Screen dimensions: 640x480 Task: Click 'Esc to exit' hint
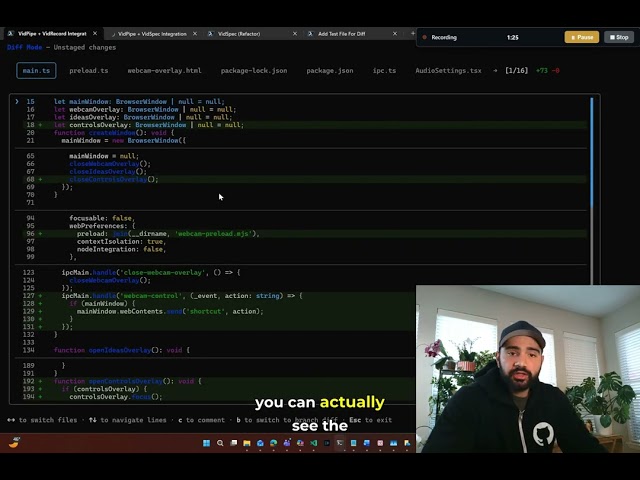tap(370, 420)
